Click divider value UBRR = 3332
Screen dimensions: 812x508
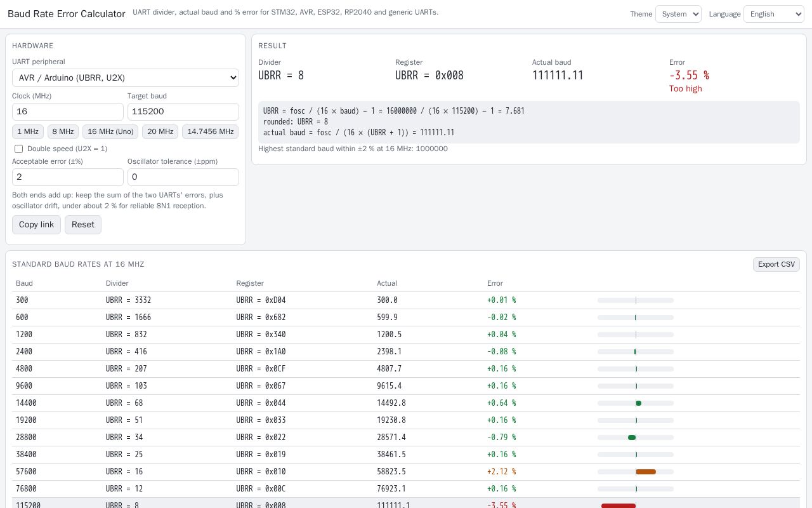(x=128, y=300)
